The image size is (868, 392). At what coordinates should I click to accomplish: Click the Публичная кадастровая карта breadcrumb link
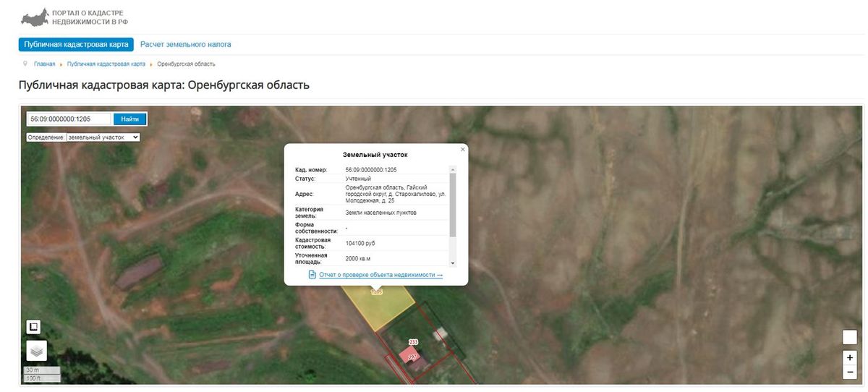[x=106, y=64]
